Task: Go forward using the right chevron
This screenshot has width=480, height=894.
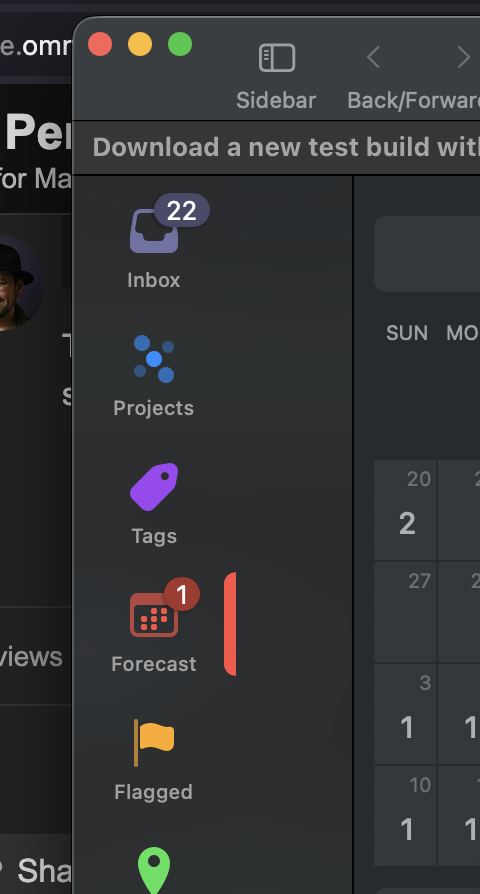Action: (x=464, y=58)
